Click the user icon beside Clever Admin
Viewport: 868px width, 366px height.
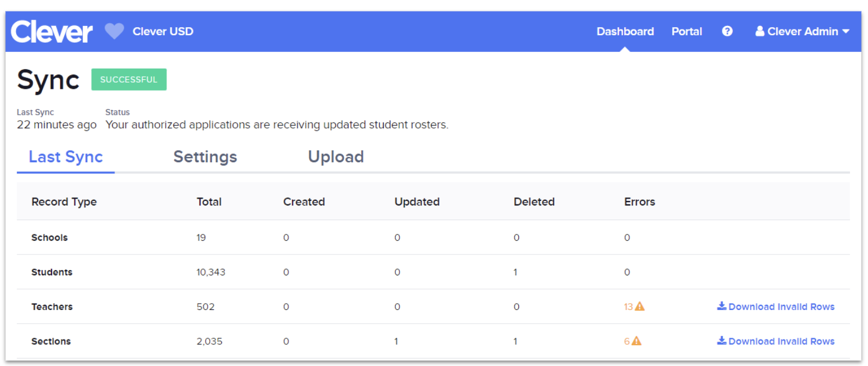coord(760,31)
